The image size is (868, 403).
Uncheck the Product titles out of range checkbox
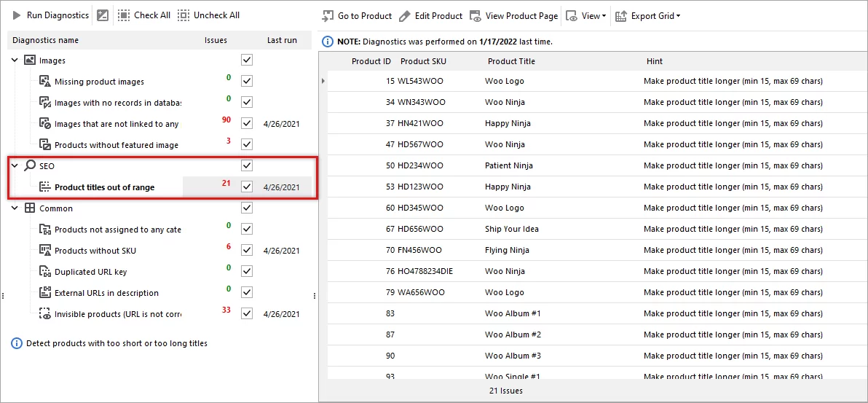[x=247, y=187]
